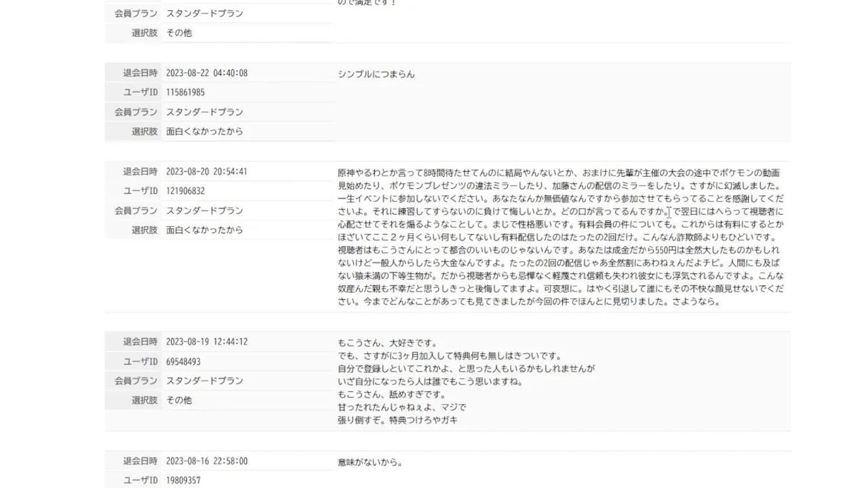This screenshot has height=488, width=868.
Task: Click 面白くなかったから for user 115861985
Action: point(204,131)
